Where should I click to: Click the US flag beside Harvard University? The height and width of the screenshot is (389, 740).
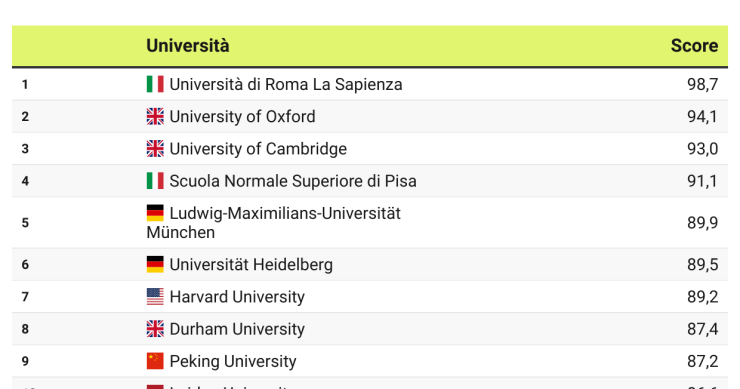tap(155, 296)
